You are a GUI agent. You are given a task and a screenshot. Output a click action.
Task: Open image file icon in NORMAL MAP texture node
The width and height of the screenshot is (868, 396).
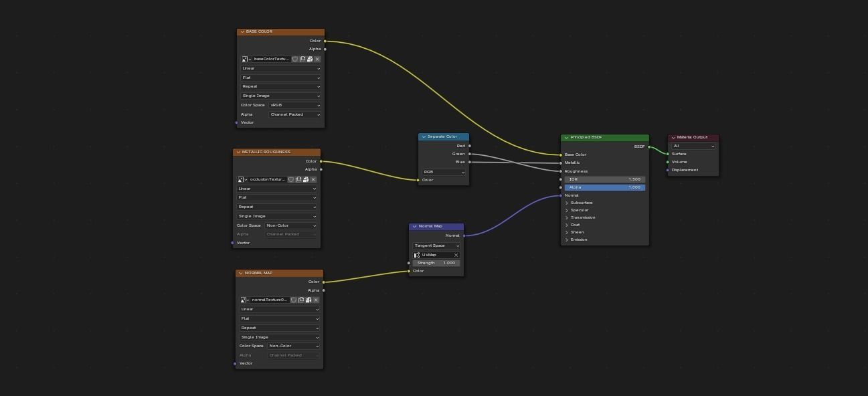point(309,300)
